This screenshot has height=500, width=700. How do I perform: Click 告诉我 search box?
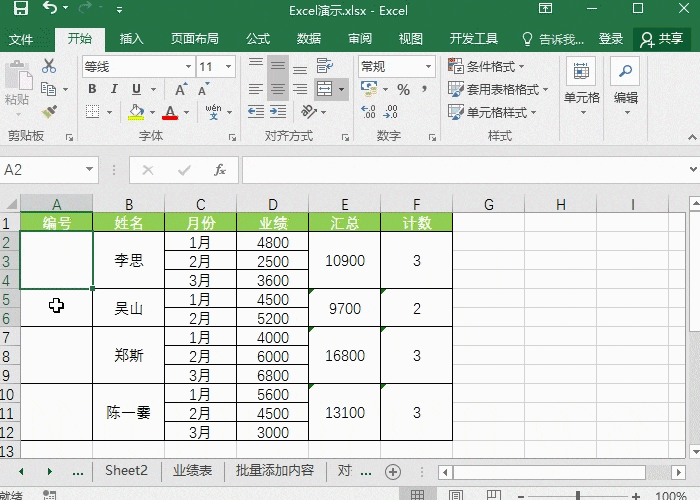coord(553,39)
